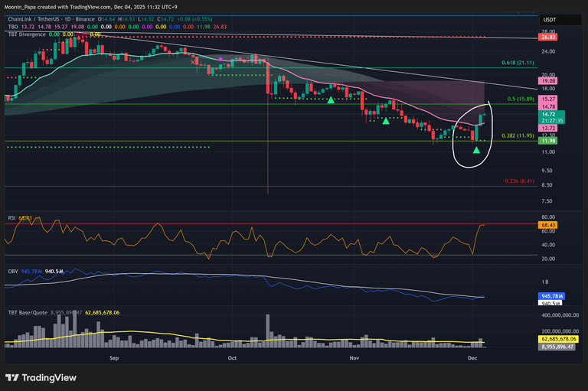Click the red 0.236 (8.41) Fibonacci label

click(x=520, y=181)
